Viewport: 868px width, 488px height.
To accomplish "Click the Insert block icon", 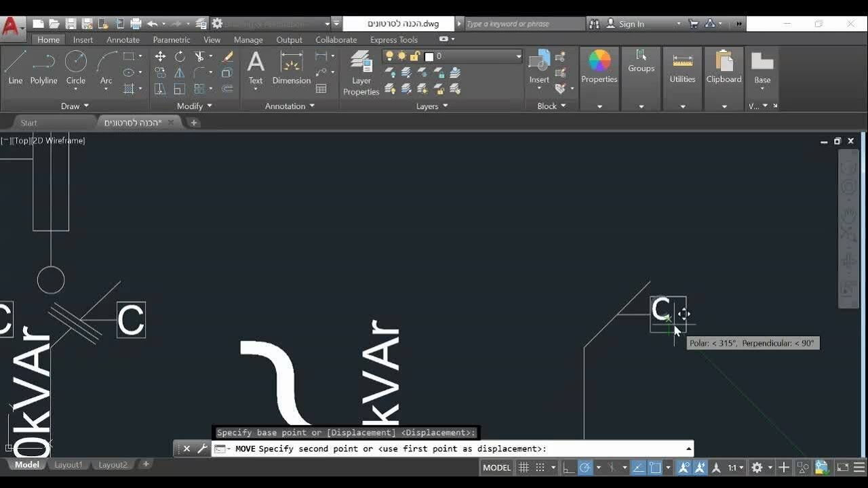I will pyautogui.click(x=539, y=67).
